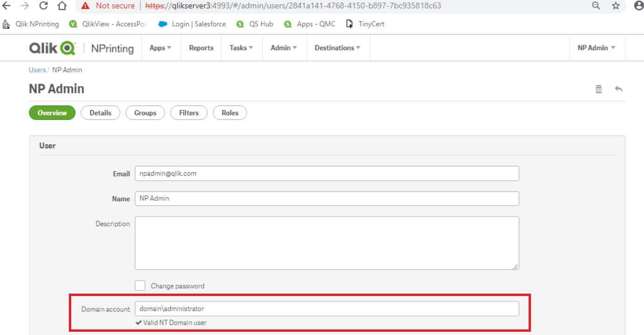Open TinyCert bookmark
Image resolution: width=644 pixels, height=335 pixels.
[x=365, y=24]
